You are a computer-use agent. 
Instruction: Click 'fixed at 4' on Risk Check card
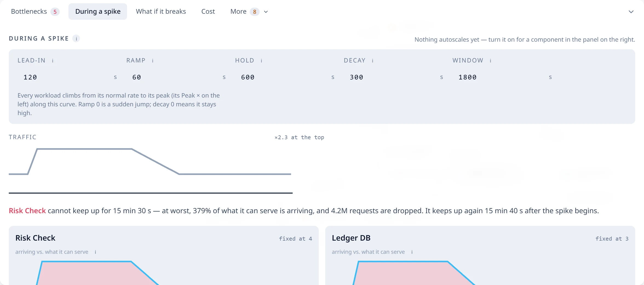coord(295,239)
